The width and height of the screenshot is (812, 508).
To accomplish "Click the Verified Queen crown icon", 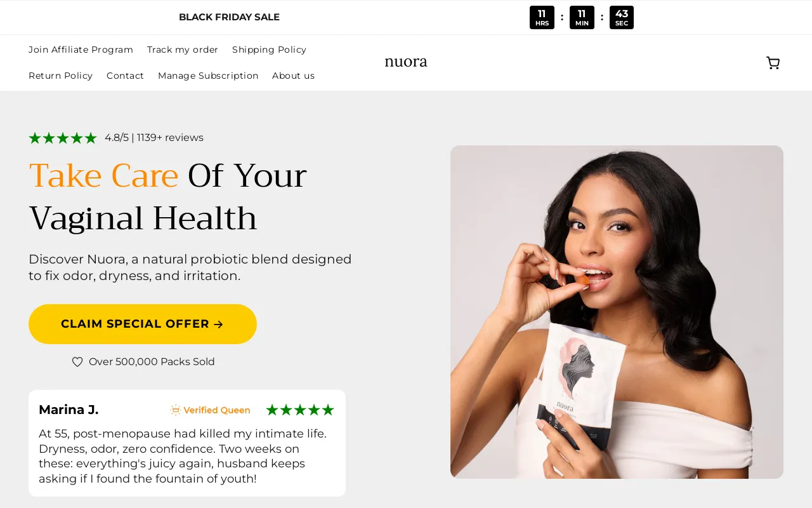I will click(176, 410).
